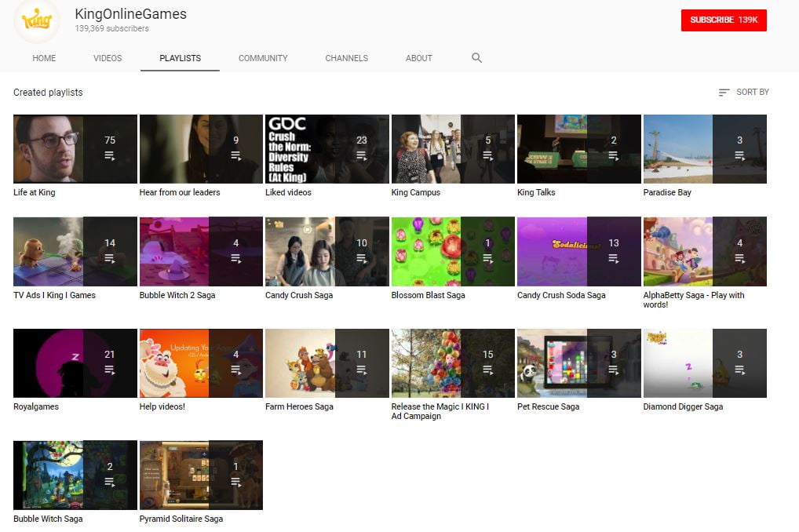Open the Candy Crush Soda Saga title link
Viewport: 799px width, 532px height.
[x=561, y=296]
